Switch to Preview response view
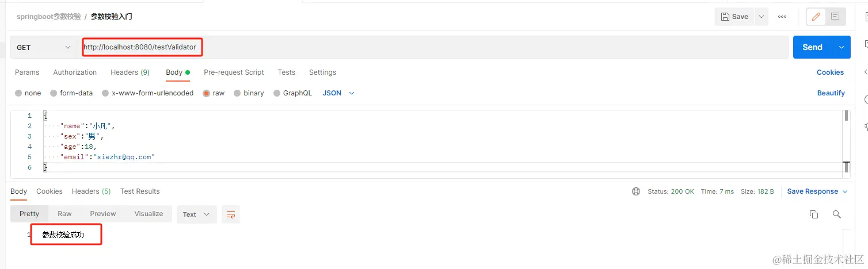Image resolution: width=868 pixels, height=269 pixels. point(103,214)
